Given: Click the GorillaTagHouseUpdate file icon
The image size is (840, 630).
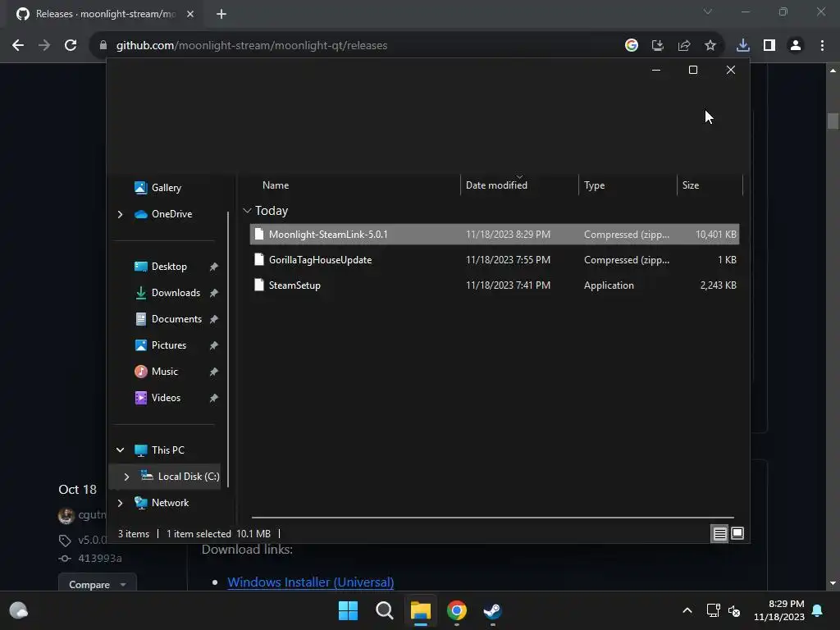Looking at the screenshot, I should [258, 260].
